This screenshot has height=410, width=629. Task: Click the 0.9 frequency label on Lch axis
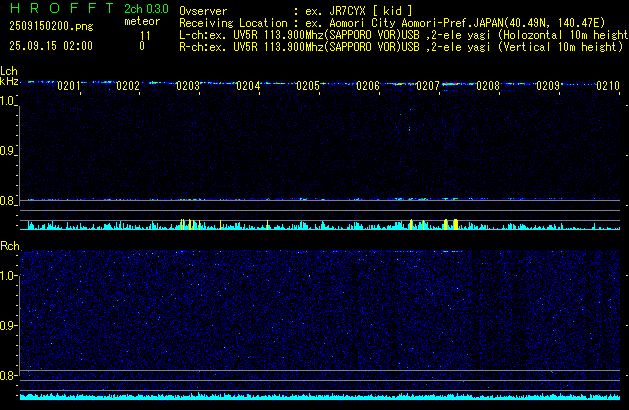point(7,151)
